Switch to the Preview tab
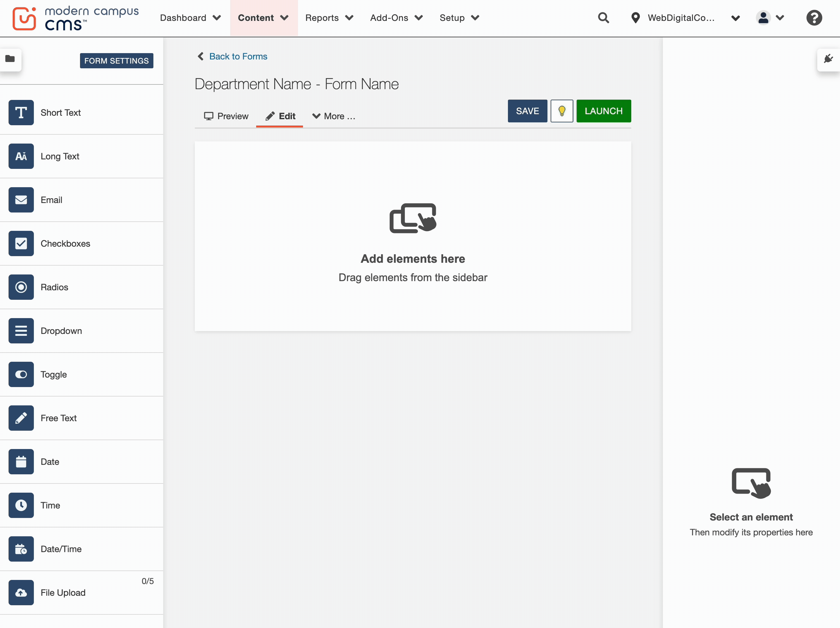Screen dimensions: 840x628 226,117
